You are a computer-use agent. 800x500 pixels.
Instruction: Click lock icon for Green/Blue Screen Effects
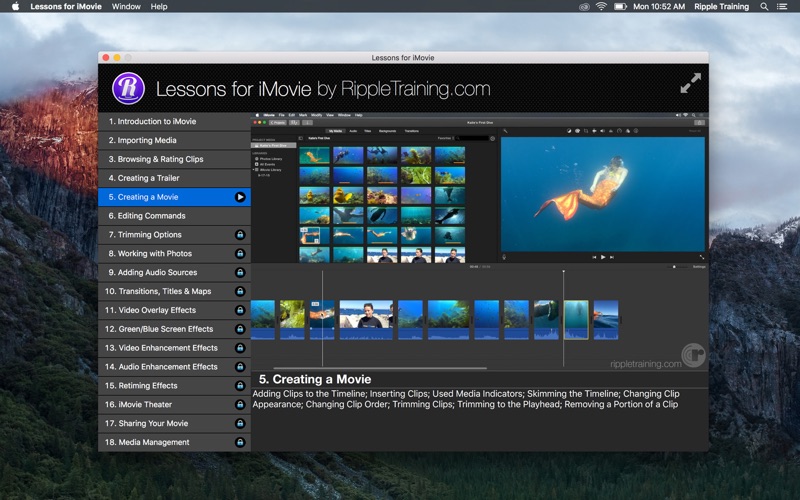pos(240,329)
